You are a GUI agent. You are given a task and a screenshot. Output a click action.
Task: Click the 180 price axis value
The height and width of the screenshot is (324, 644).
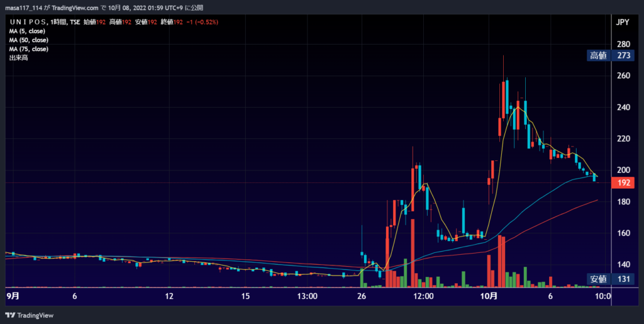(x=623, y=201)
